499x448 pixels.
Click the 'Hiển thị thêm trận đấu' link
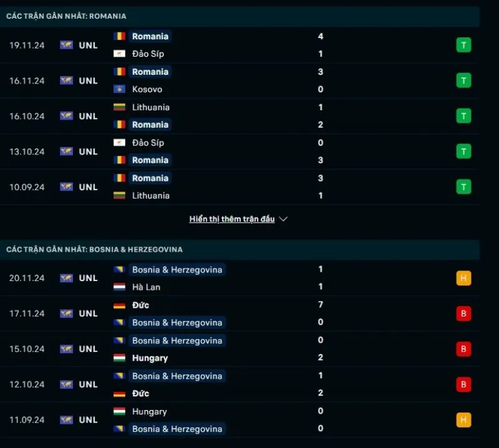click(x=232, y=219)
